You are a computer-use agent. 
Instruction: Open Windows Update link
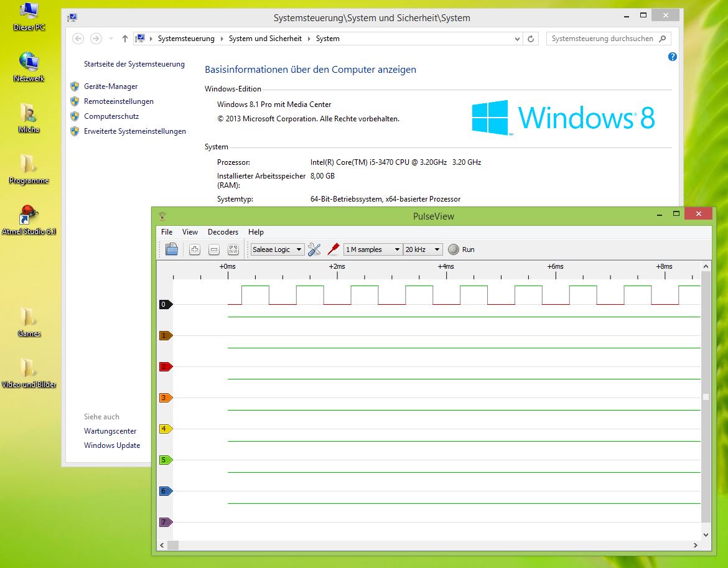pos(112,445)
